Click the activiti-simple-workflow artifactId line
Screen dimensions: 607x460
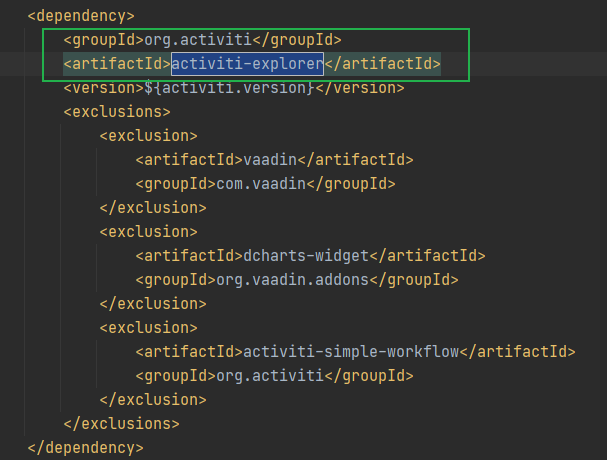pos(355,352)
